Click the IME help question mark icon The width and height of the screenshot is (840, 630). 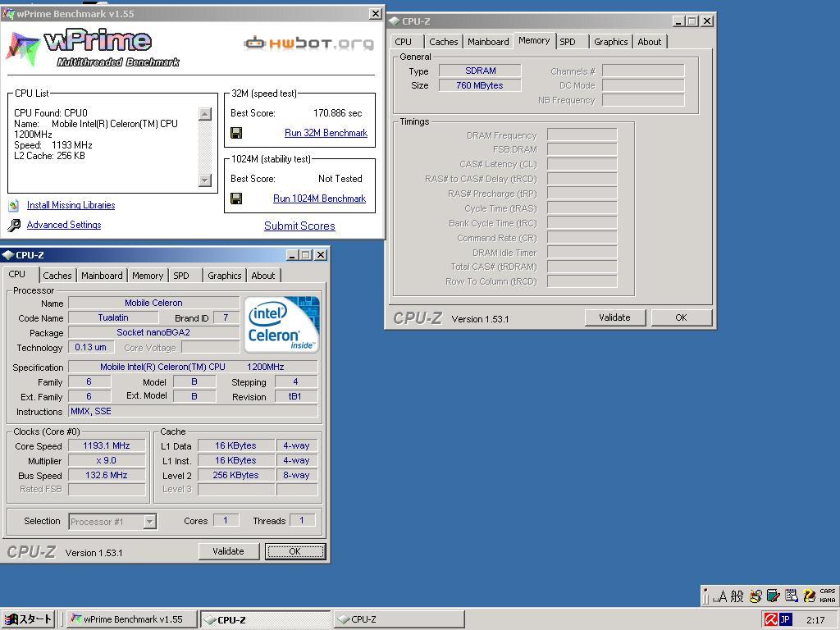[x=810, y=596]
